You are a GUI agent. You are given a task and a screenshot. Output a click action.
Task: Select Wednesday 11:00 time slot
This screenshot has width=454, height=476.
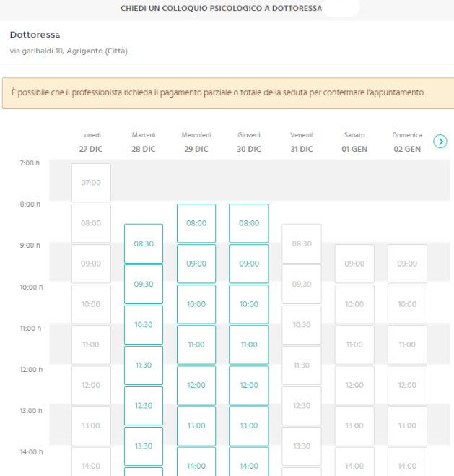pos(196,345)
